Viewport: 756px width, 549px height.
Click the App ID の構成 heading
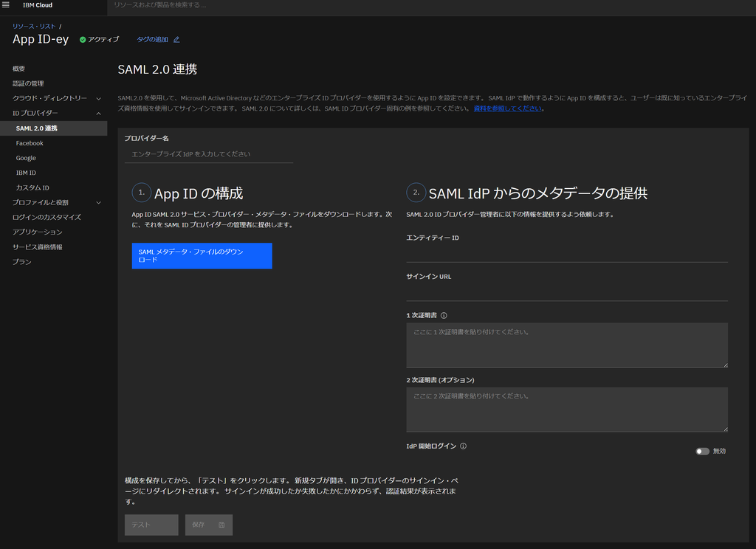pos(199,194)
